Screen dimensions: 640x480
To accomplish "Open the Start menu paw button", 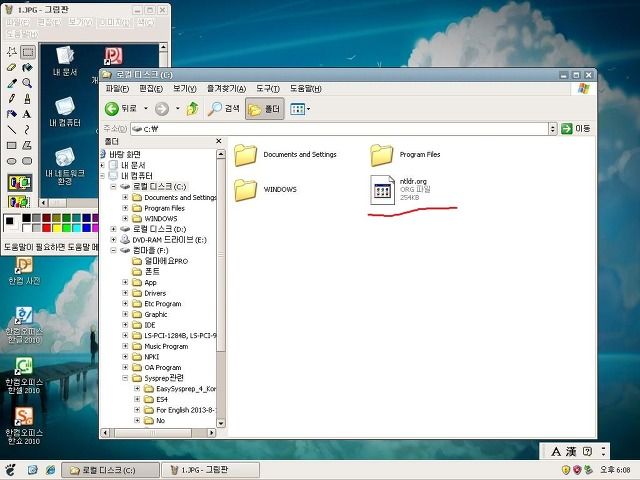I will click(10, 470).
